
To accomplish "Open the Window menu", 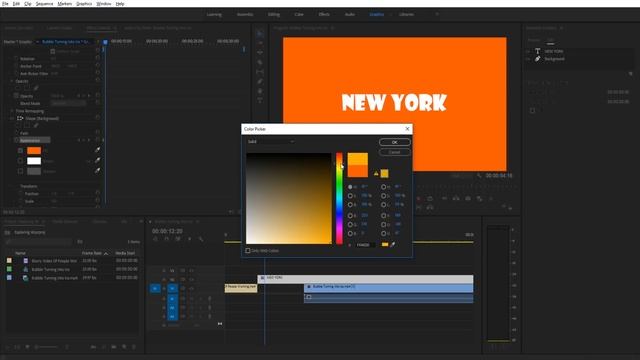I will [x=104, y=4].
